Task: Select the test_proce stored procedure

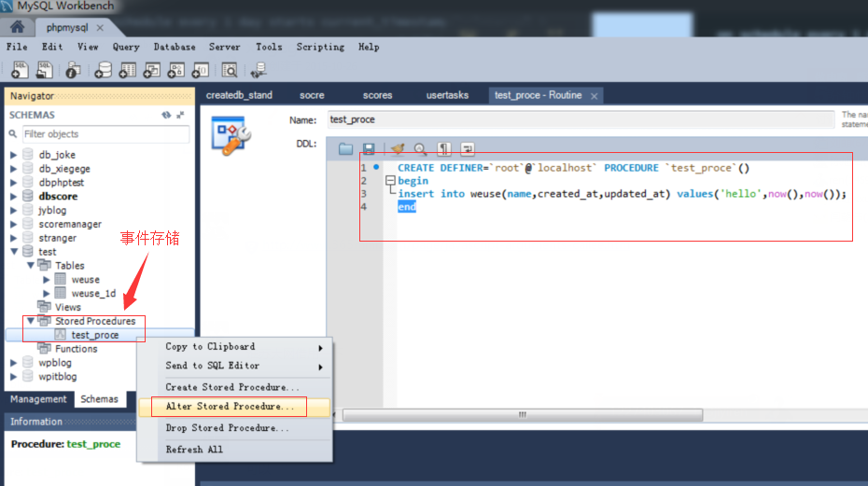Action: tap(94, 335)
